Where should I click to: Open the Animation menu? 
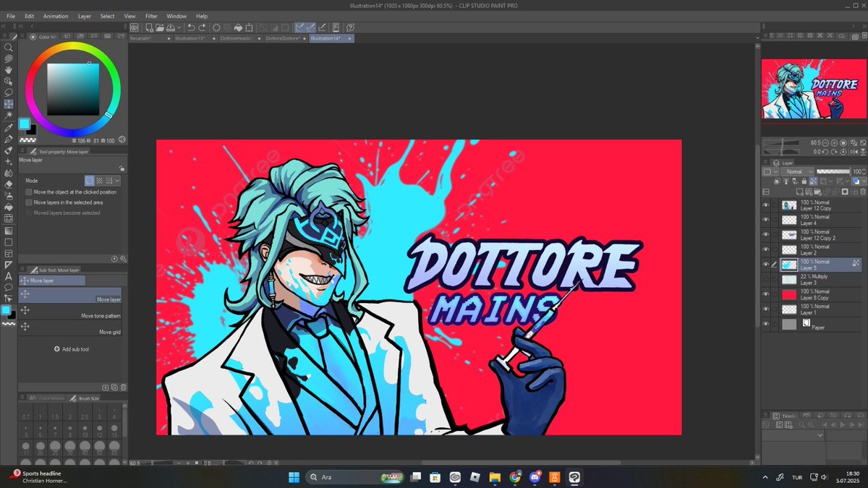56,16
